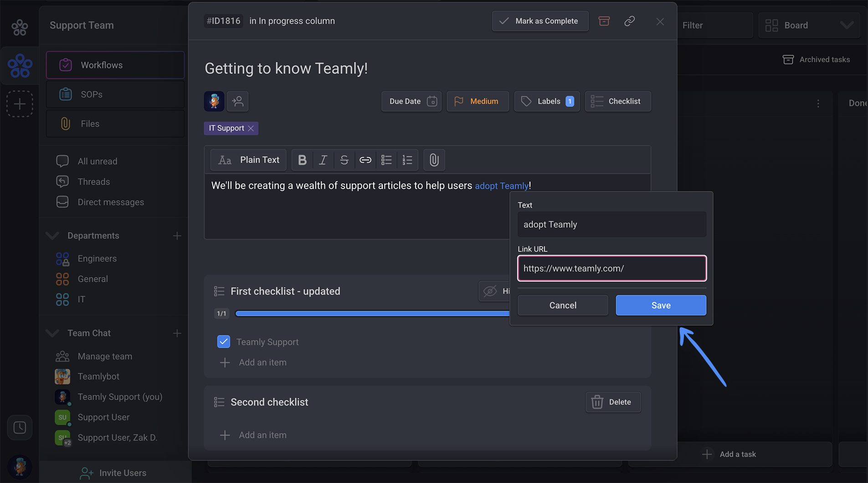Collapse the Team Chat section

pyautogui.click(x=53, y=333)
